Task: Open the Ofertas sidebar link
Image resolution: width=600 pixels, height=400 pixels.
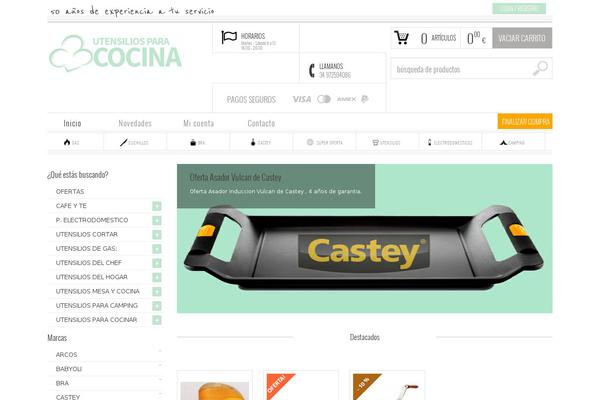Action: click(70, 191)
